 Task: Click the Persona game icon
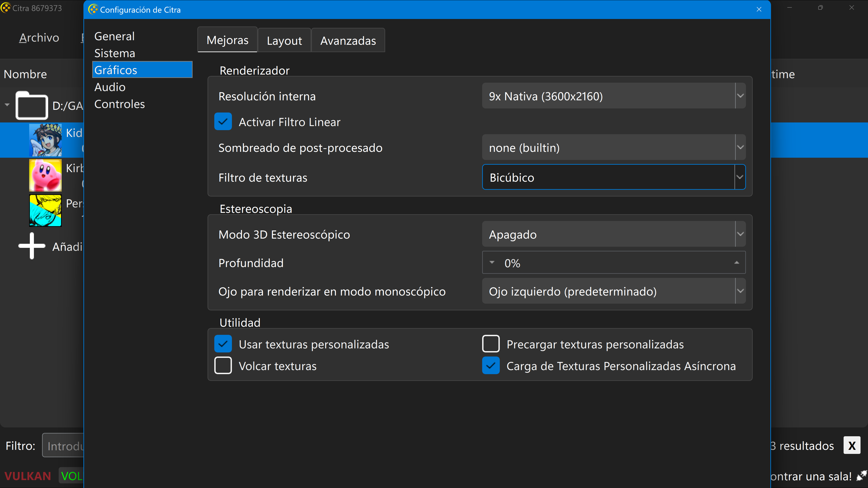tap(45, 211)
